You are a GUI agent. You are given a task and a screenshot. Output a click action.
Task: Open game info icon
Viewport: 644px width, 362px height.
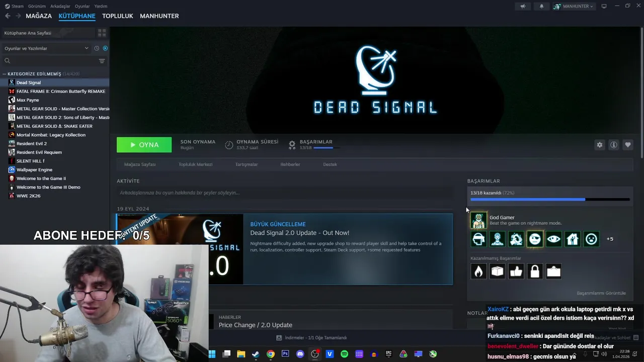coord(613,145)
